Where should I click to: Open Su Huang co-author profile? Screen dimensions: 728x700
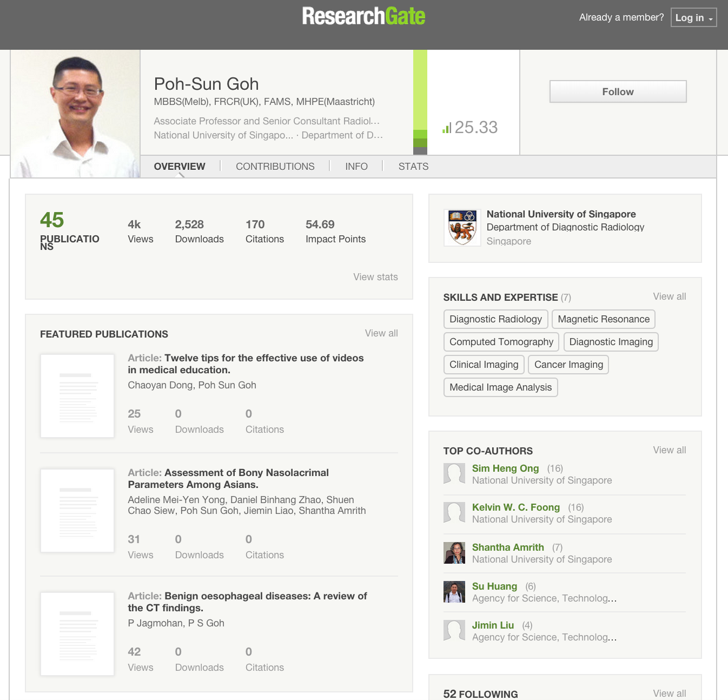tap(494, 586)
